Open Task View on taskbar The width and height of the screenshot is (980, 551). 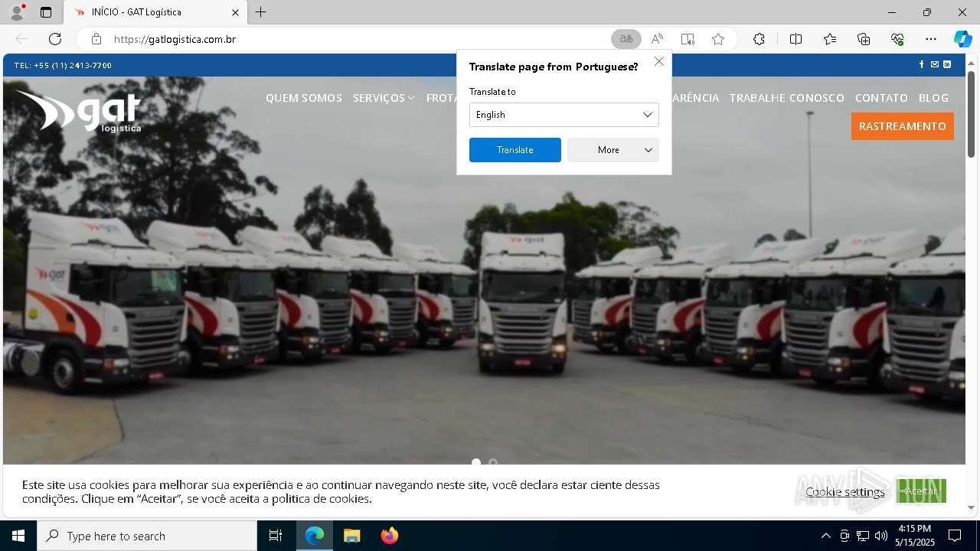click(276, 536)
